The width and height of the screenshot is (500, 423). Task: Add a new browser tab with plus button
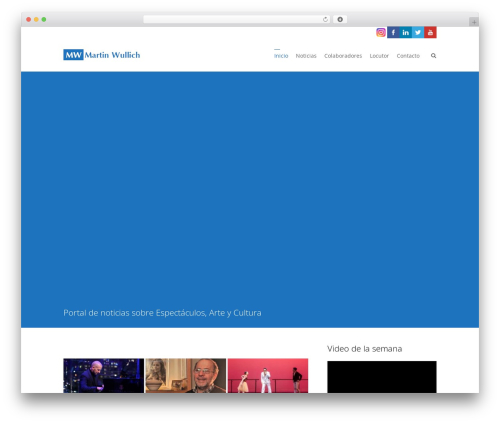tap(474, 22)
